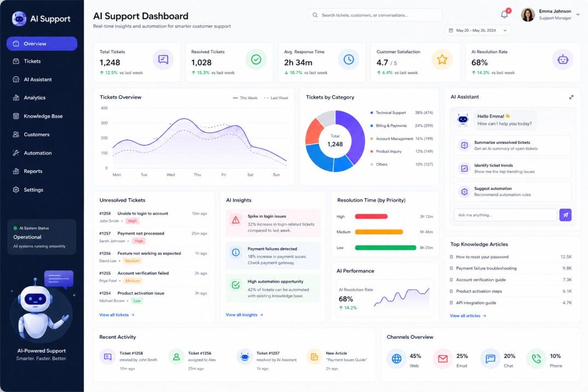This screenshot has width=588, height=392.
Task: Click the Email channel envelope icon
Action: (x=443, y=359)
